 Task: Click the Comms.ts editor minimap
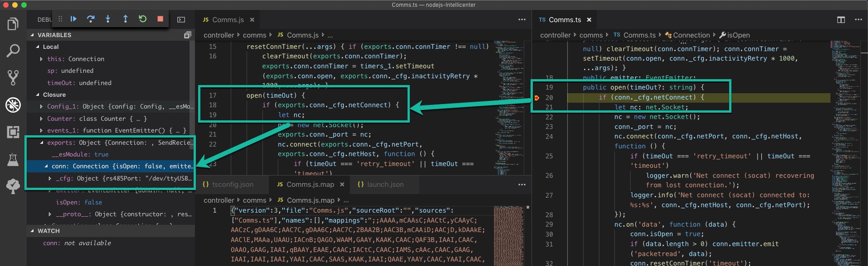845,154
